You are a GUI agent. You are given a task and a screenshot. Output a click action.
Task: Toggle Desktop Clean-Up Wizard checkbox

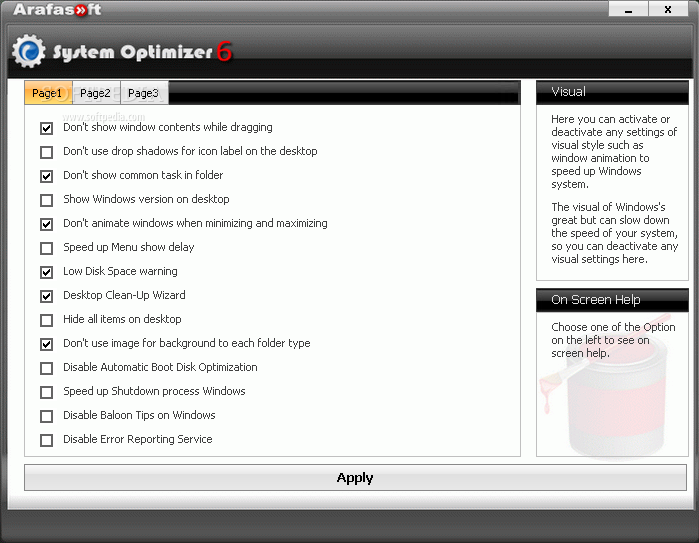click(x=46, y=296)
